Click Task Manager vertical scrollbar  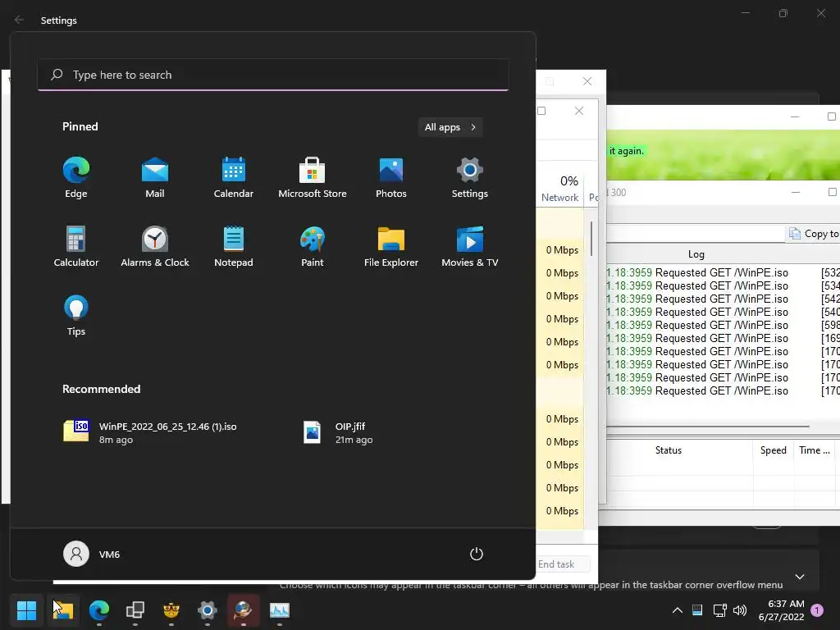[591, 239]
